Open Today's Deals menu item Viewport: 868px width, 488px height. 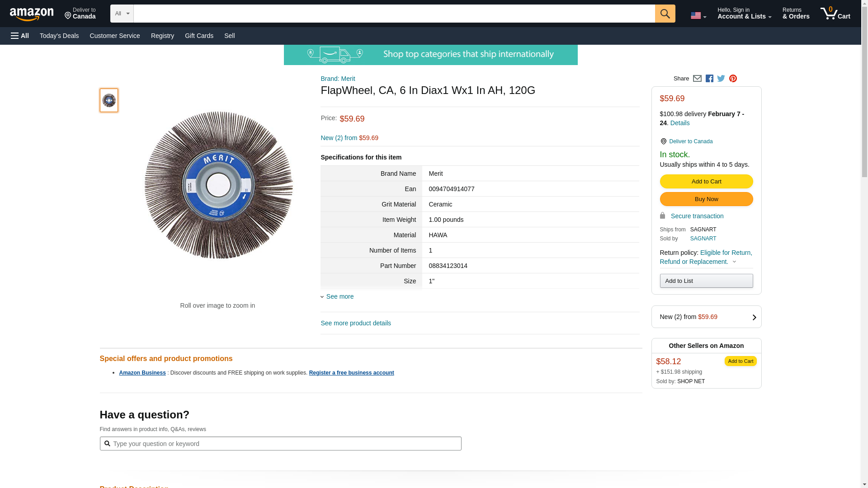(59, 36)
